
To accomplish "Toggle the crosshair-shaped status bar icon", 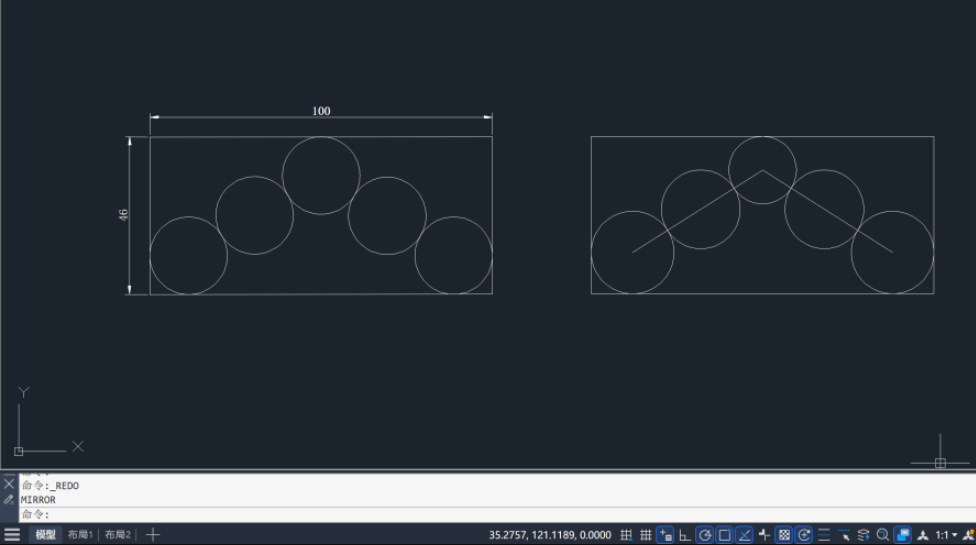I will click(x=764, y=535).
